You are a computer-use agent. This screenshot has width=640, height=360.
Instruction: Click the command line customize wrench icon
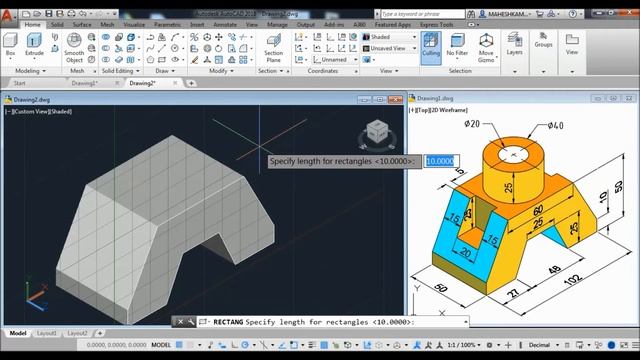(x=191, y=322)
